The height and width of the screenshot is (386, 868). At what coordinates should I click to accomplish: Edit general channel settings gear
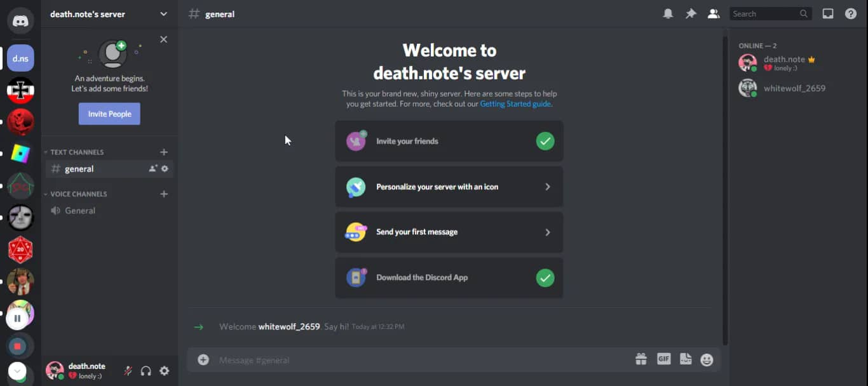(x=165, y=169)
